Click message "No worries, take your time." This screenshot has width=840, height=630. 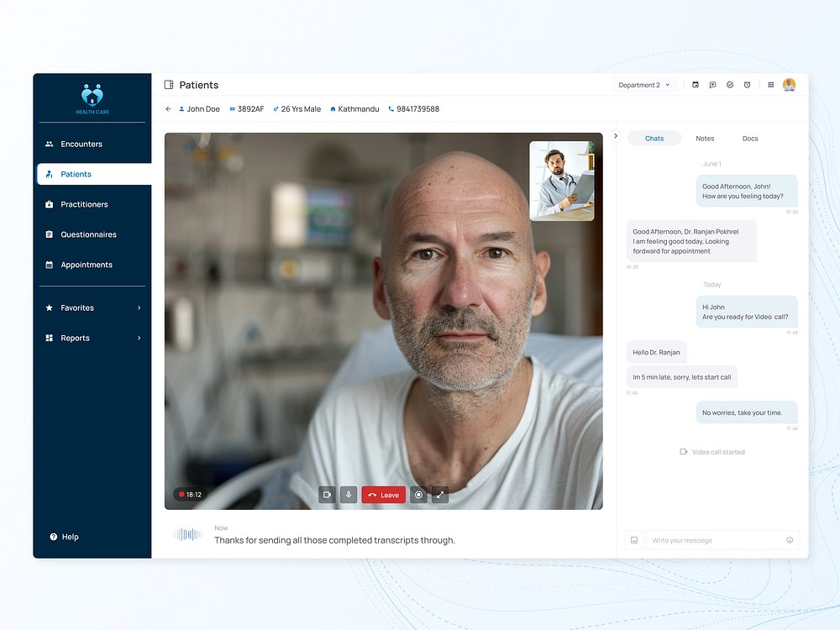(x=747, y=412)
